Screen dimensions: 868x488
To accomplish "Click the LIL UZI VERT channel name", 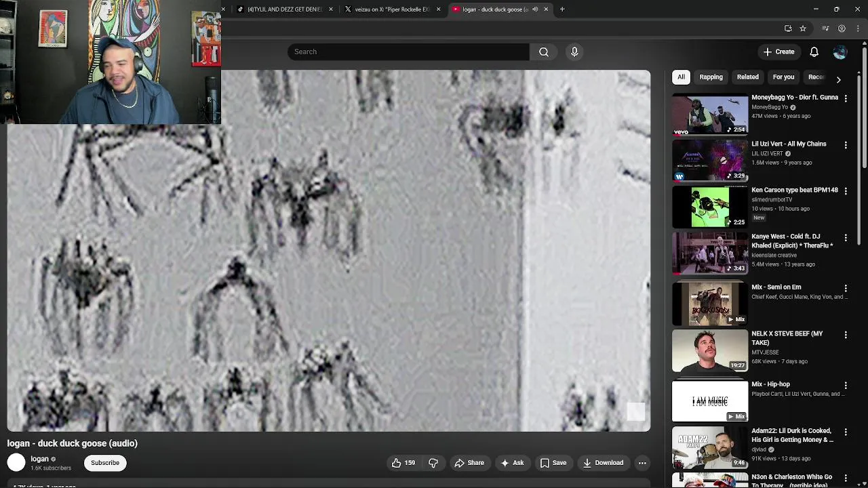I will coord(767,154).
